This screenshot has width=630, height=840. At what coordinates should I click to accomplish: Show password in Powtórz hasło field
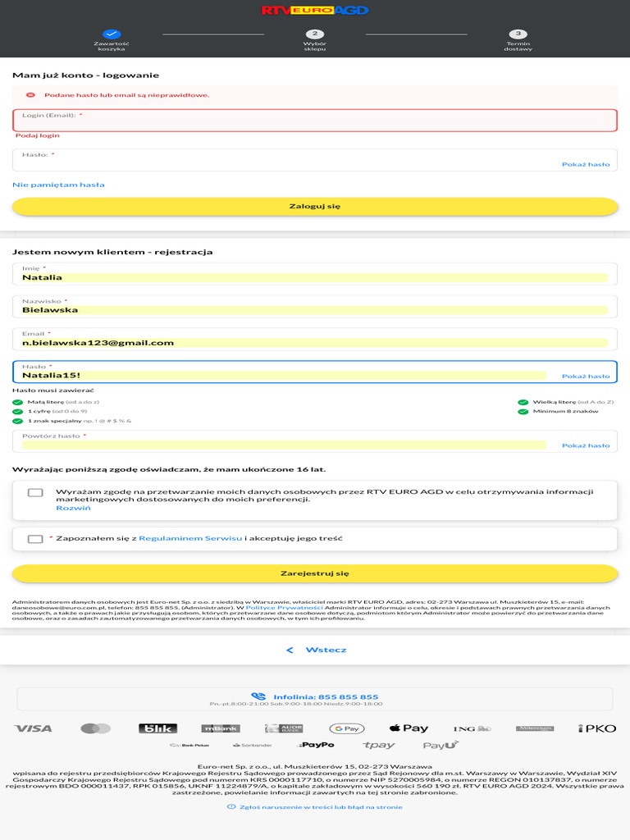586,445
